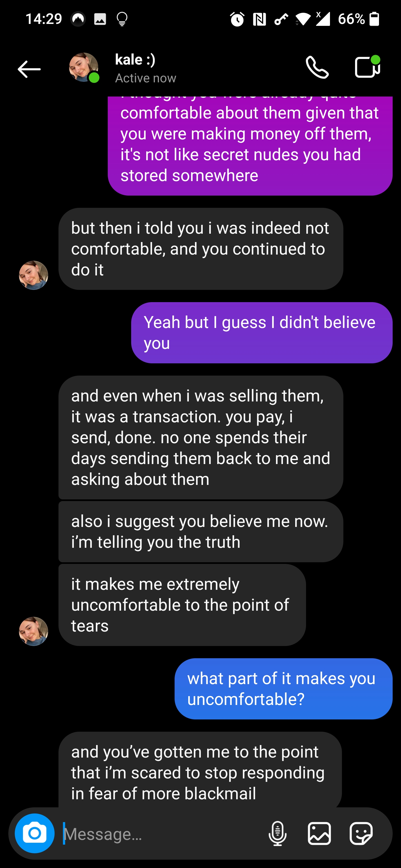This screenshot has height=868, width=401.
Task: Tap the 'scared to stop responding' message
Action: (200, 772)
